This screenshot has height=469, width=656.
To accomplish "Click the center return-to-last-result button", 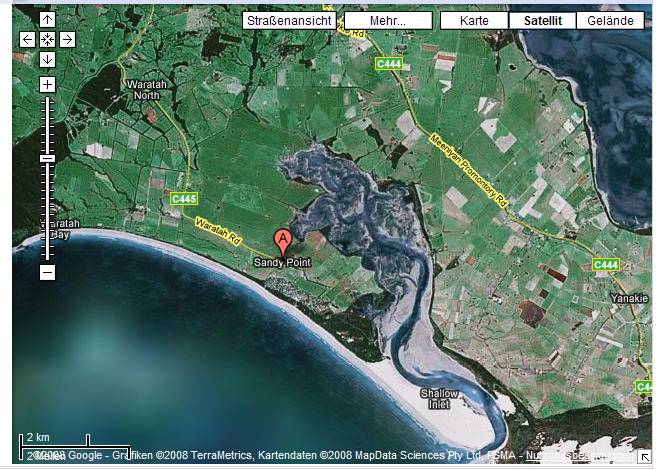I will coord(47,40).
